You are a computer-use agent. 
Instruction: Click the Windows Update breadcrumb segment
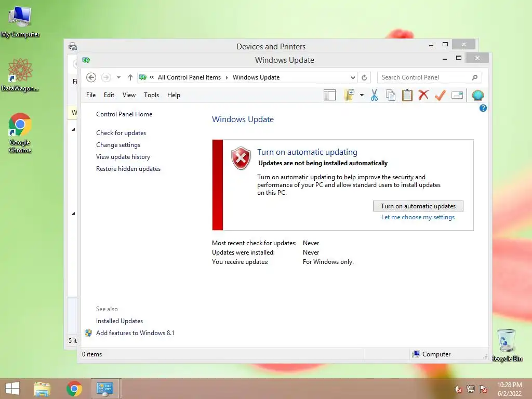[256, 77]
